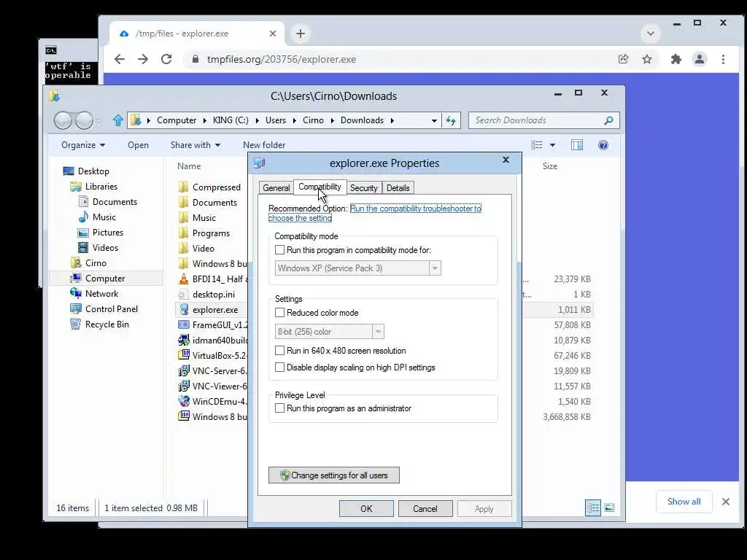This screenshot has width=747, height=560.
Task: Expand the breadcrumb arrow after Downloads
Action: coord(392,120)
